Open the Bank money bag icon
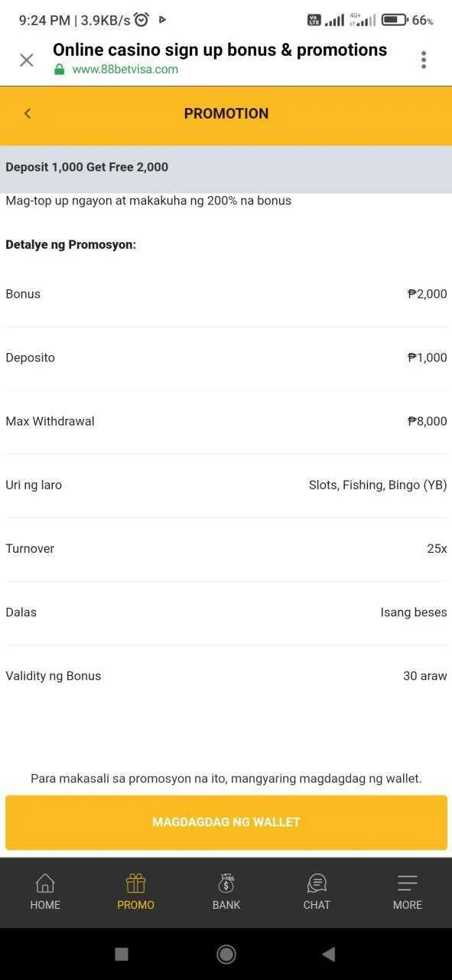The width and height of the screenshot is (452, 980). (226, 884)
